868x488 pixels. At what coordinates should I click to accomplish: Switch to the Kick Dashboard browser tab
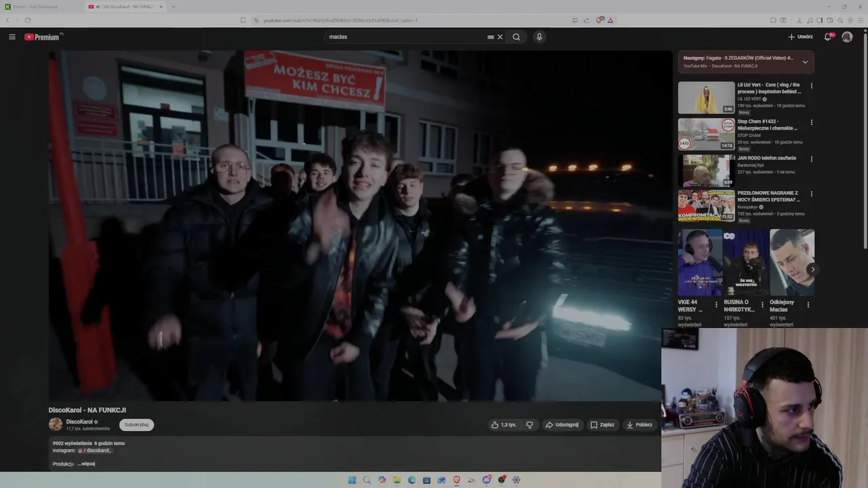point(41,7)
